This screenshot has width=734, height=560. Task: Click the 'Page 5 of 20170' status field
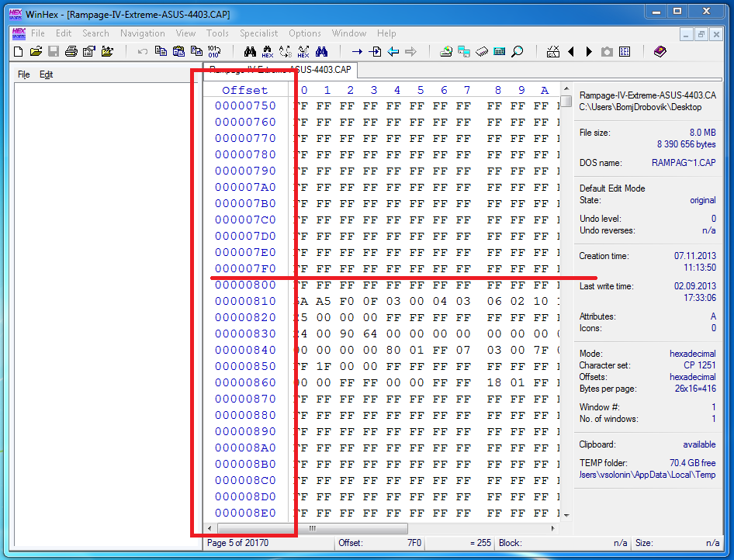(268, 543)
